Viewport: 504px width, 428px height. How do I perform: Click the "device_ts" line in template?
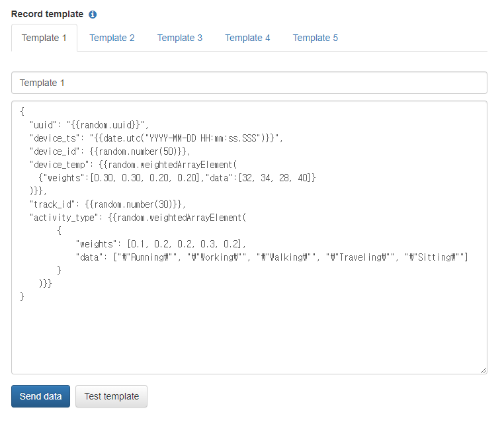pyautogui.click(x=156, y=138)
